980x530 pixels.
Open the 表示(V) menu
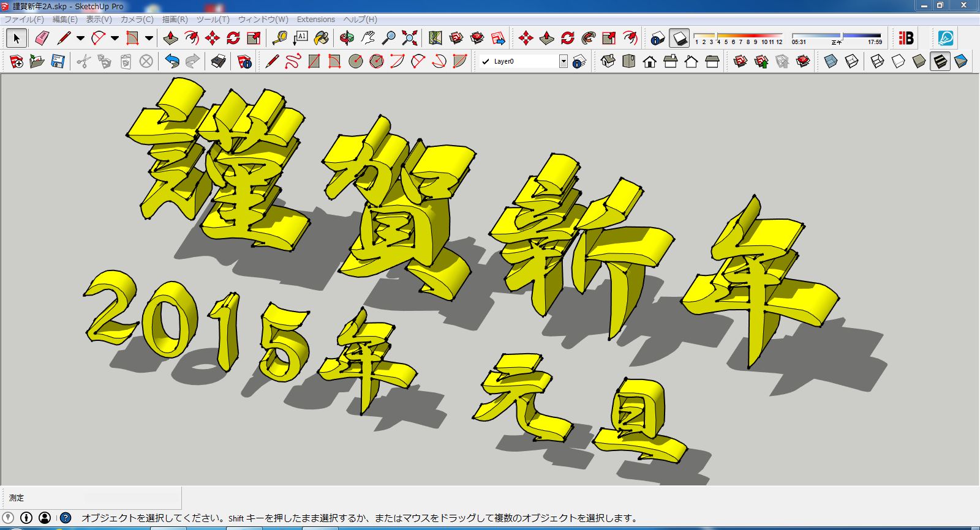(99, 20)
